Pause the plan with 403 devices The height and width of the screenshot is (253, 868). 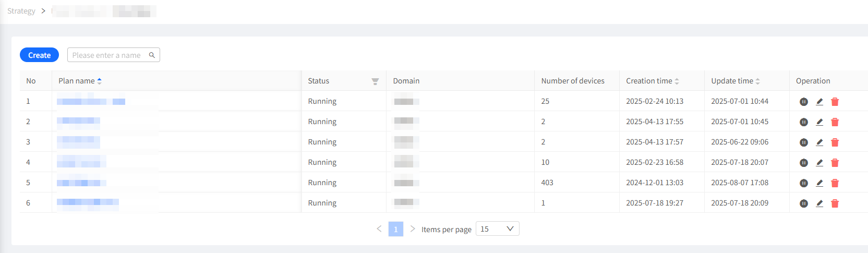click(x=804, y=183)
